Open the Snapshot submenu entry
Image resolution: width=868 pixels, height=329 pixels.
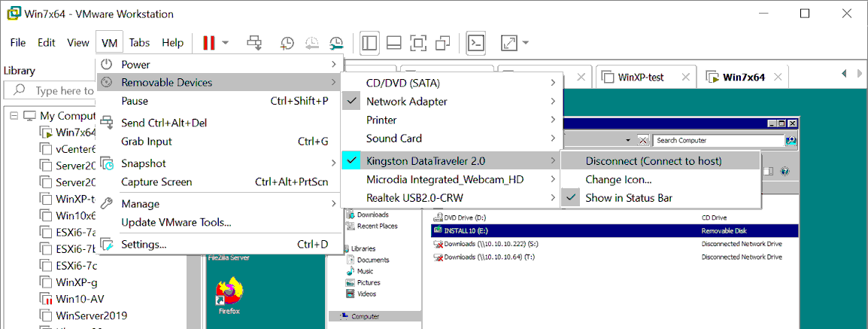pos(220,163)
